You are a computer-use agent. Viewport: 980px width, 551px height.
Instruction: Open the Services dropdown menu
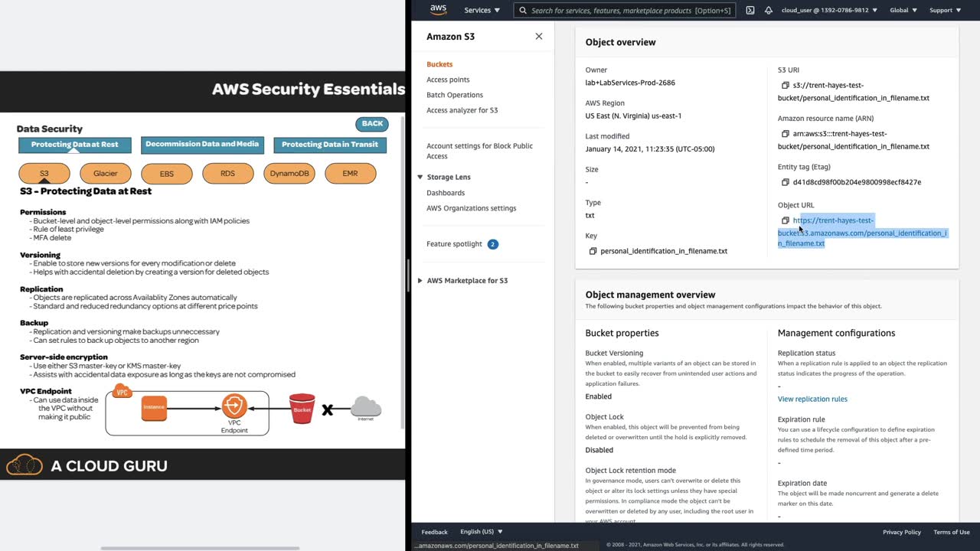pyautogui.click(x=482, y=10)
